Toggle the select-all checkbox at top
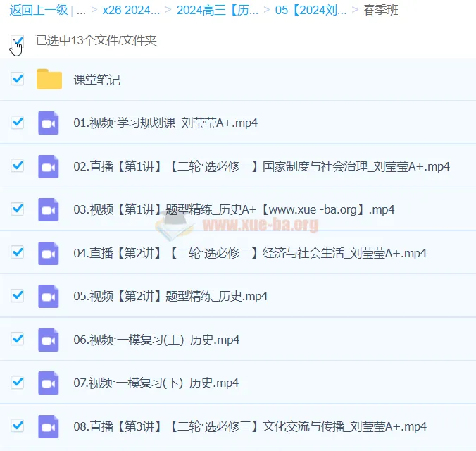The image size is (476, 451). [x=18, y=41]
